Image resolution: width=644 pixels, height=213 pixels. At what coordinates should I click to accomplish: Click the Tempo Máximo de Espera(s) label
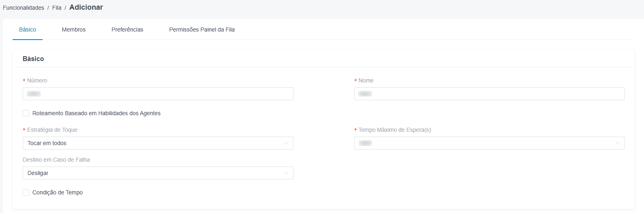point(395,130)
